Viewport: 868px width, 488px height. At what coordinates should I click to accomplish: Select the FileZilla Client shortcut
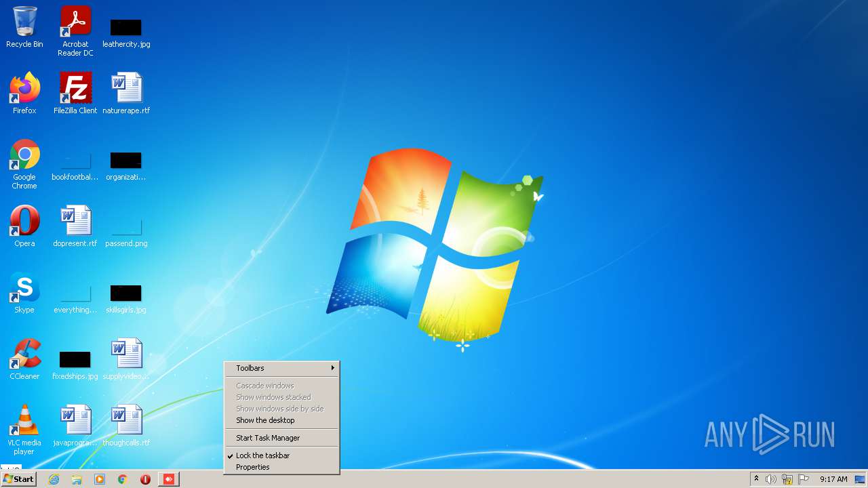pyautogui.click(x=75, y=94)
